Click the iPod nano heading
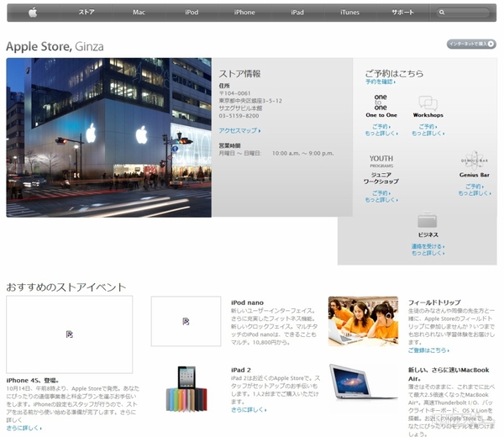This screenshot has width=504, height=437. pyautogui.click(x=247, y=303)
